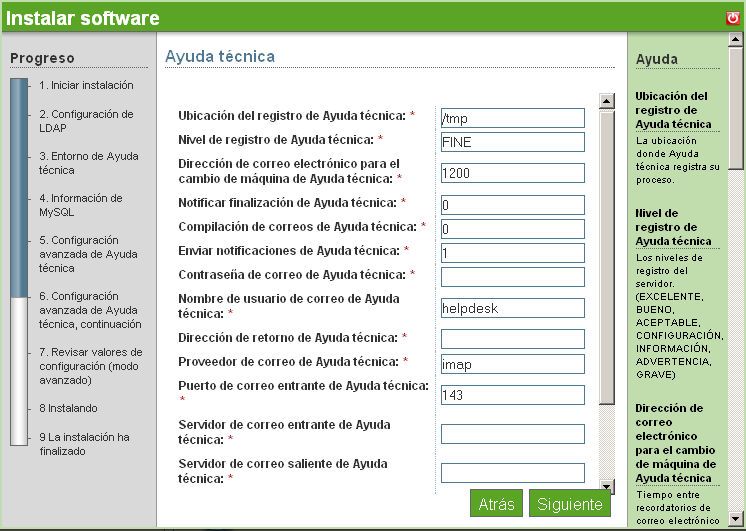
Task: Click the incoming mail port field with 143
Action: pos(512,395)
